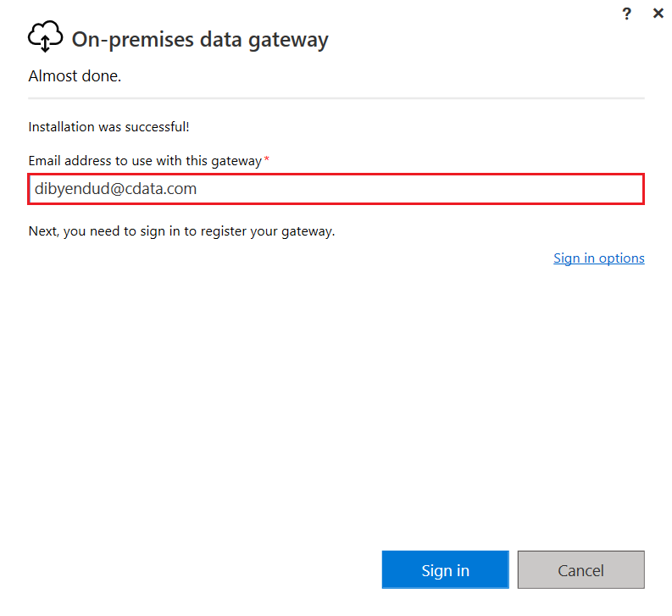
Task: Click the red required asterisk marker
Action: click(267, 159)
